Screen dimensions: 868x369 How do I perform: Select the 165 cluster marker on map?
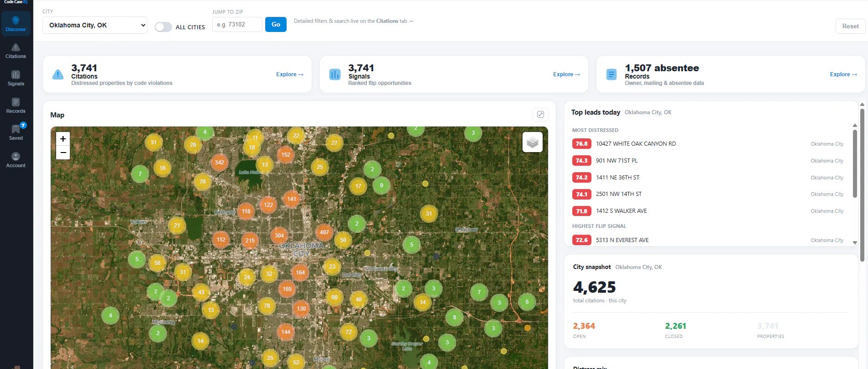click(x=287, y=289)
